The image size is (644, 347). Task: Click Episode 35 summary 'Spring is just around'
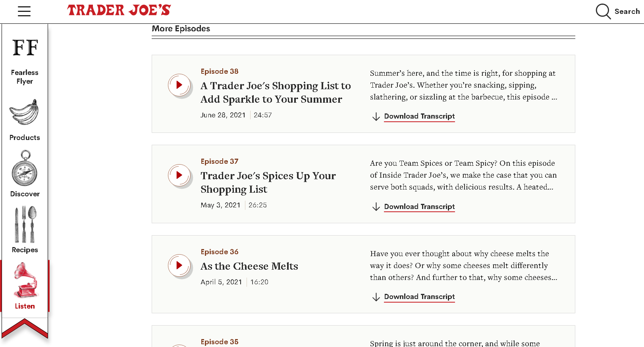point(455,343)
